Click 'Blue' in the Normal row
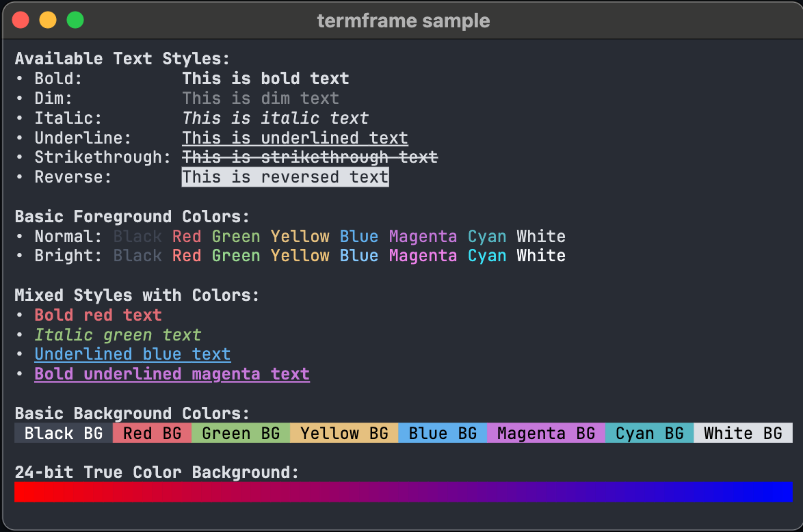803x532 pixels. pos(359,237)
